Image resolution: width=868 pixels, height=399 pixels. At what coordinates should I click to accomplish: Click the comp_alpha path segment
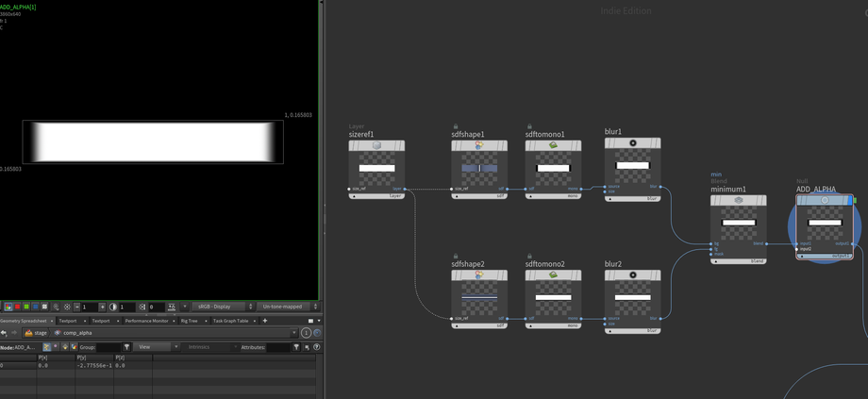coord(77,333)
